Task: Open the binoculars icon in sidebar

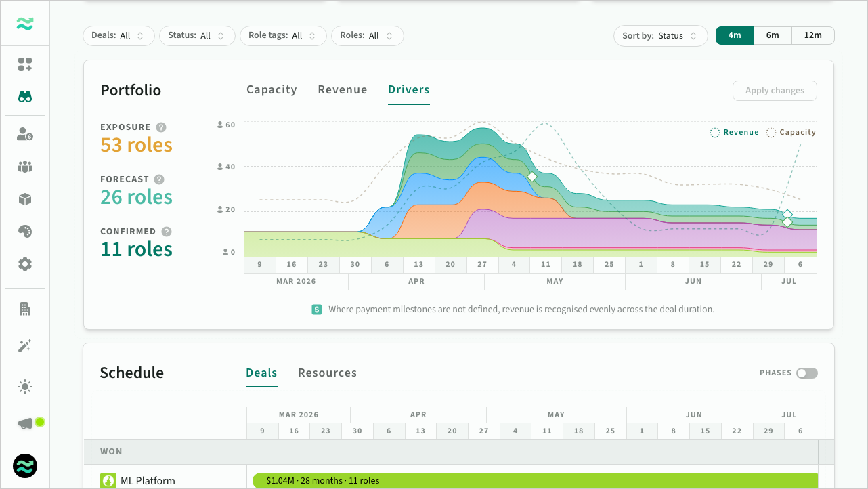Action: pyautogui.click(x=25, y=97)
